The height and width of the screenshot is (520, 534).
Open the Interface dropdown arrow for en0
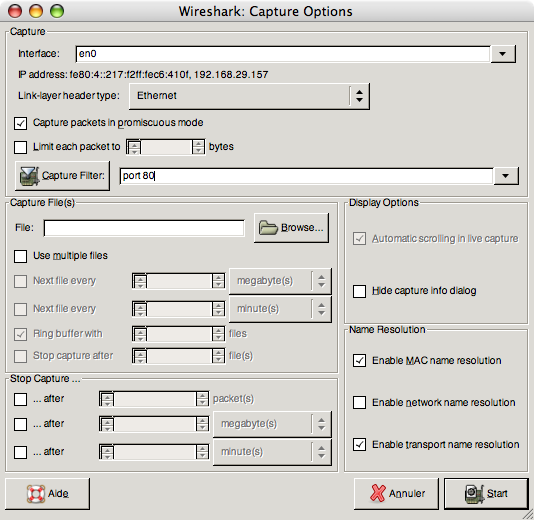click(503, 54)
